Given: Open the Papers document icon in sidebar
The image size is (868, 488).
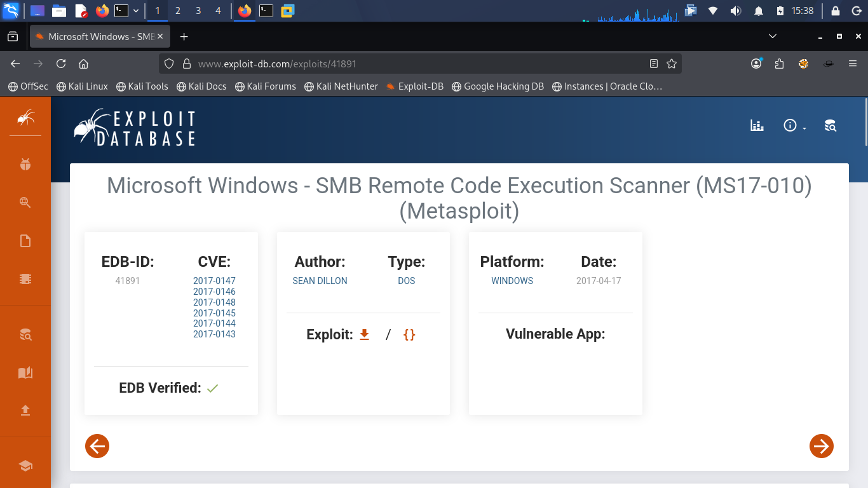Looking at the screenshot, I should click(x=25, y=241).
